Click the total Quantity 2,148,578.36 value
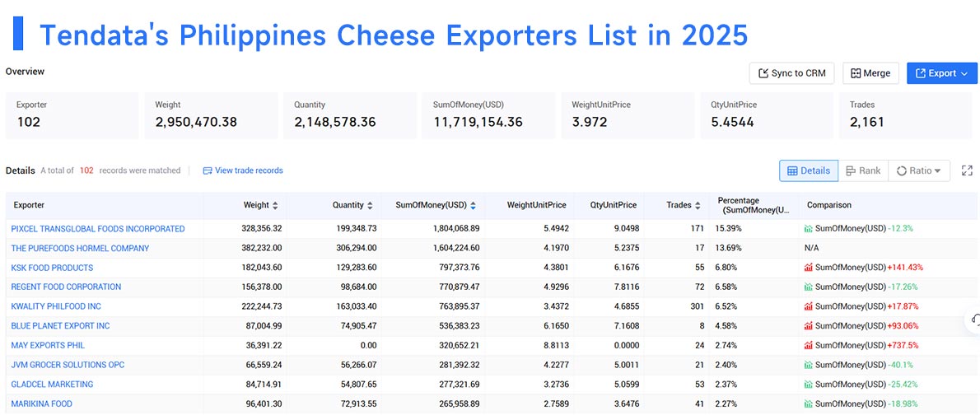980x420 pixels. [335, 122]
